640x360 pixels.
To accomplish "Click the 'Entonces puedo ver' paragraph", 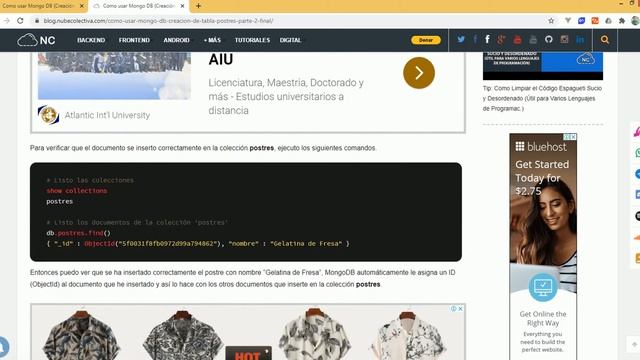I will click(242, 278).
